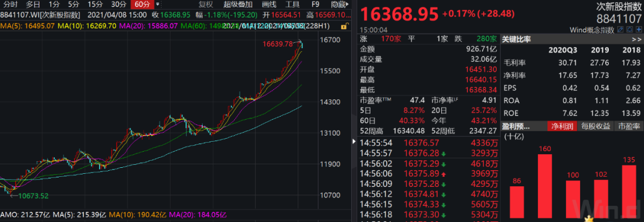Select the 60分 period tab

point(142,5)
